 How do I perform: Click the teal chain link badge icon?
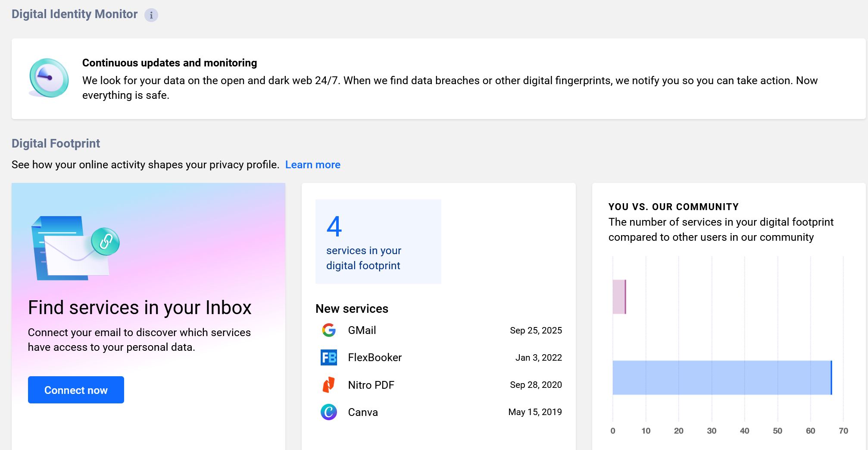click(x=106, y=242)
